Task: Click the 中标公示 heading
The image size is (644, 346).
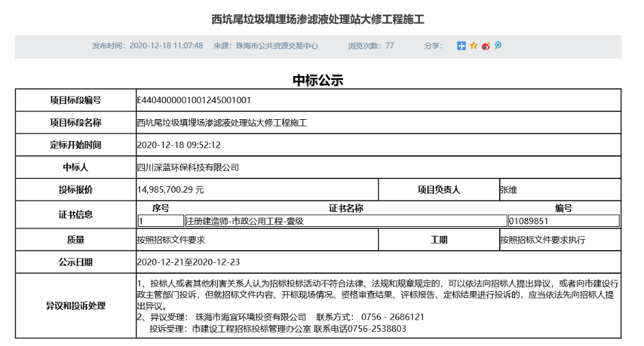Action: [318, 80]
